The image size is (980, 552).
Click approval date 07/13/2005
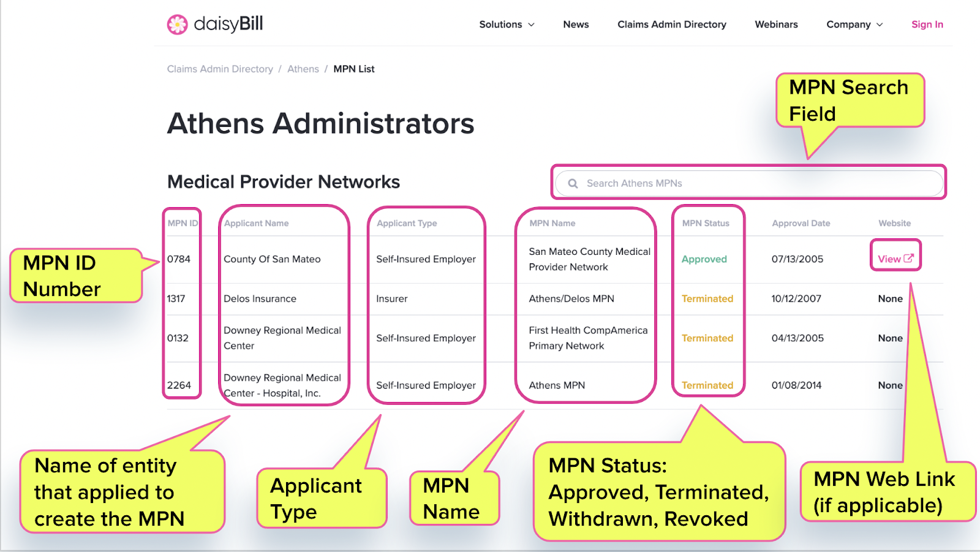click(x=797, y=259)
